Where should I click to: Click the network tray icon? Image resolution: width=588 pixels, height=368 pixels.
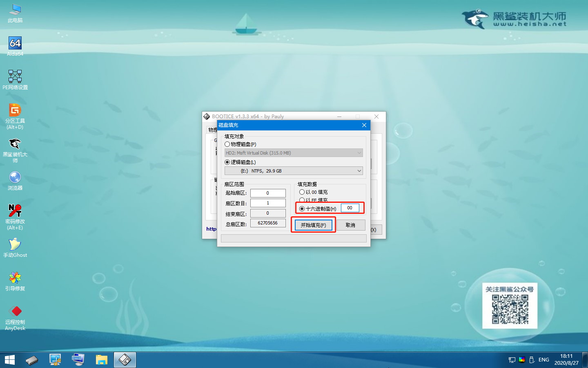(x=512, y=360)
